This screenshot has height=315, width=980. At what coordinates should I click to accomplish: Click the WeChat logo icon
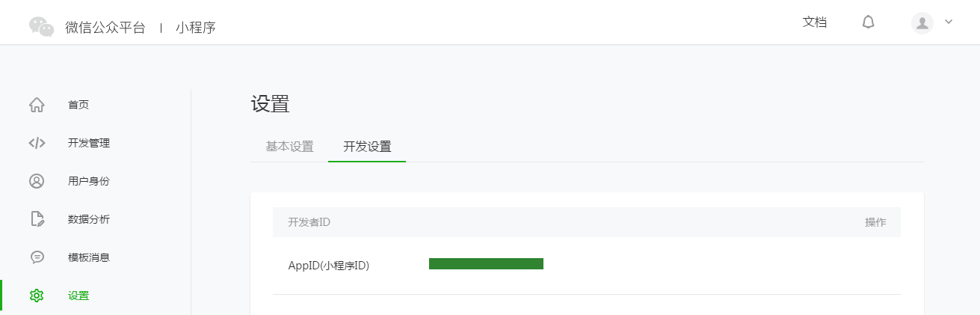pyautogui.click(x=42, y=27)
